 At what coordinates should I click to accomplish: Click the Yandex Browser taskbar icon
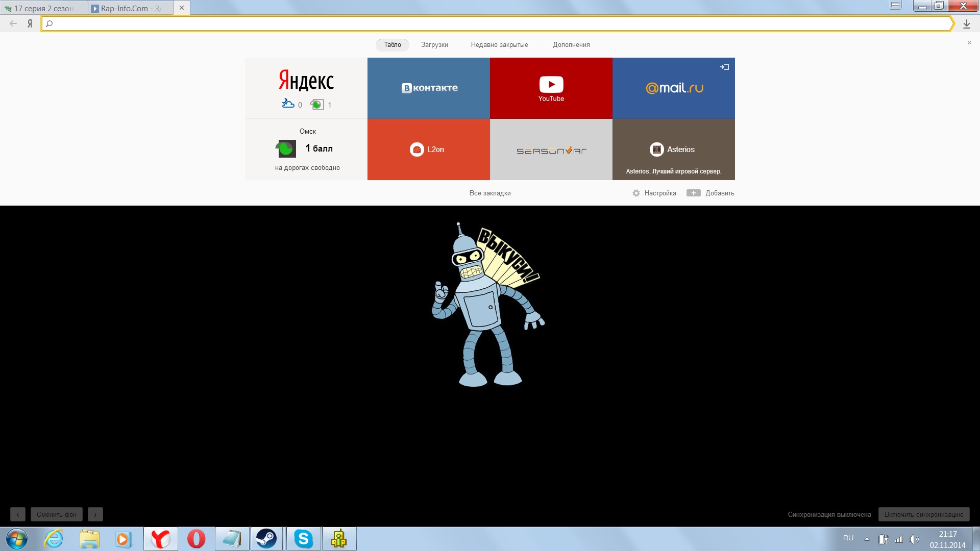pos(161,539)
